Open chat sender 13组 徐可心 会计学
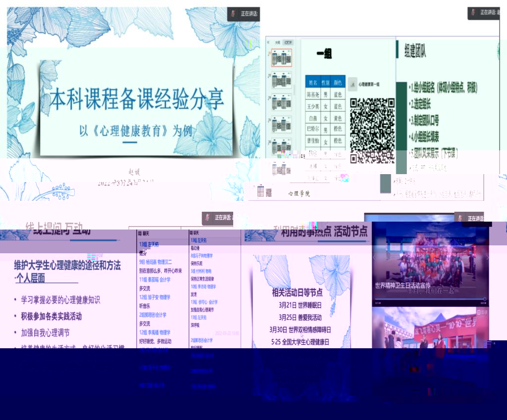Image resolution: width=507 pixels, height=420 pixels. click(204, 302)
